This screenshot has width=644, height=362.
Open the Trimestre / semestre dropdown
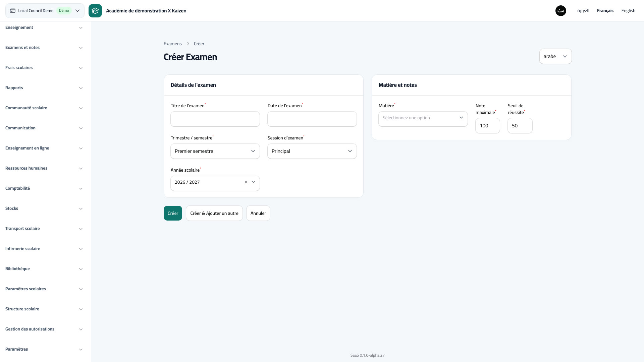(x=215, y=151)
